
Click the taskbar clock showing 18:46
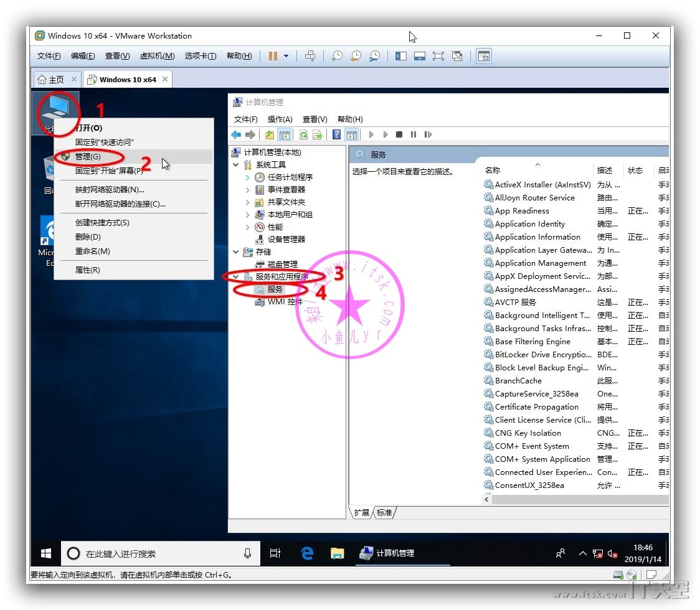(643, 554)
